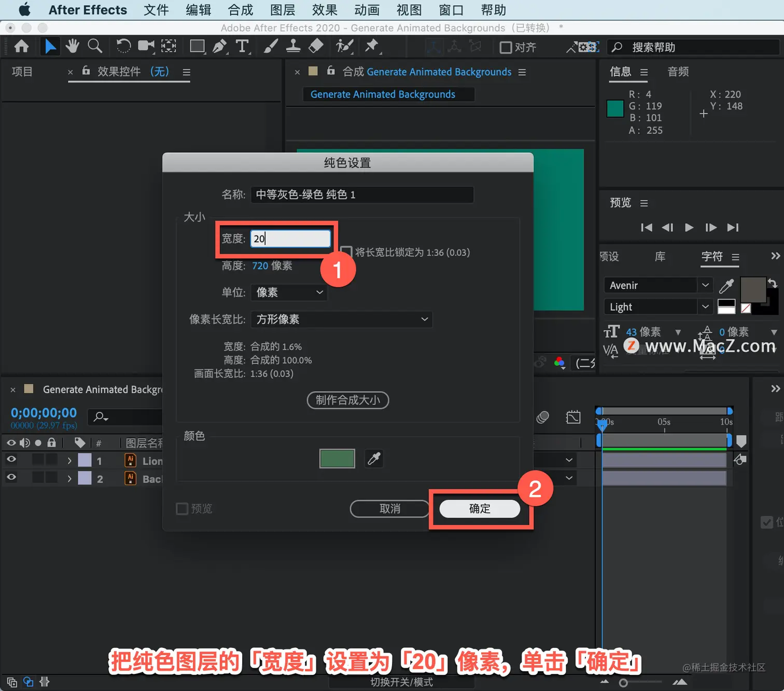The image size is (784, 691).
Task: Open the Composition panel menu icon
Action: tap(522, 72)
